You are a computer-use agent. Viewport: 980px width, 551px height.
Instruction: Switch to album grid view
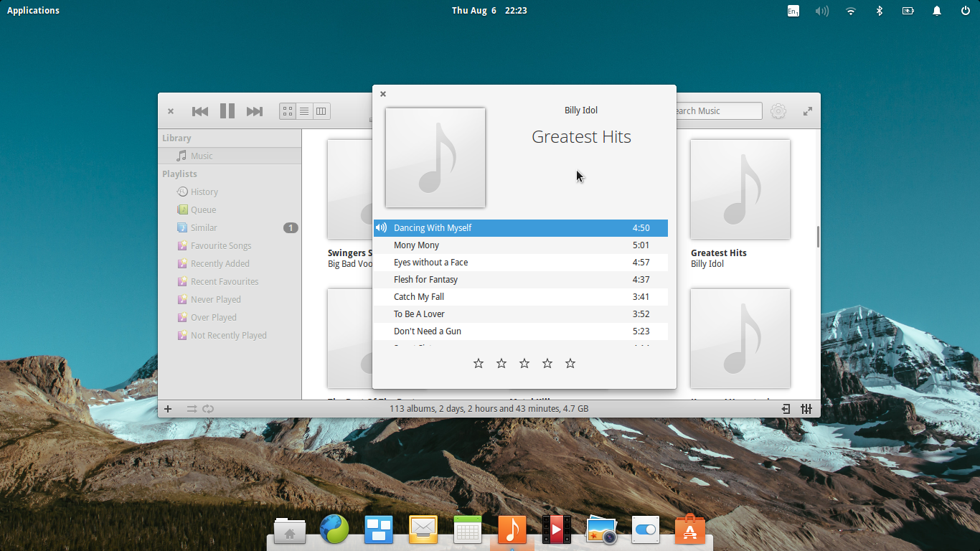pos(287,111)
